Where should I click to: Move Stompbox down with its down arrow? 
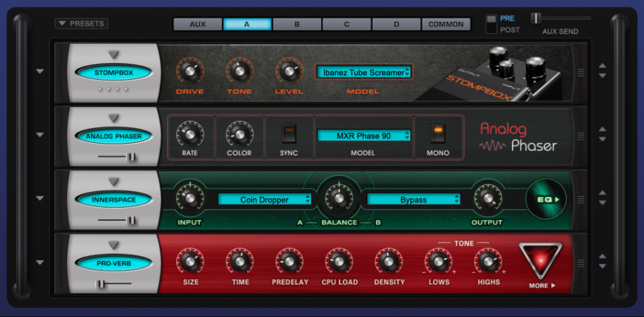(602, 75)
